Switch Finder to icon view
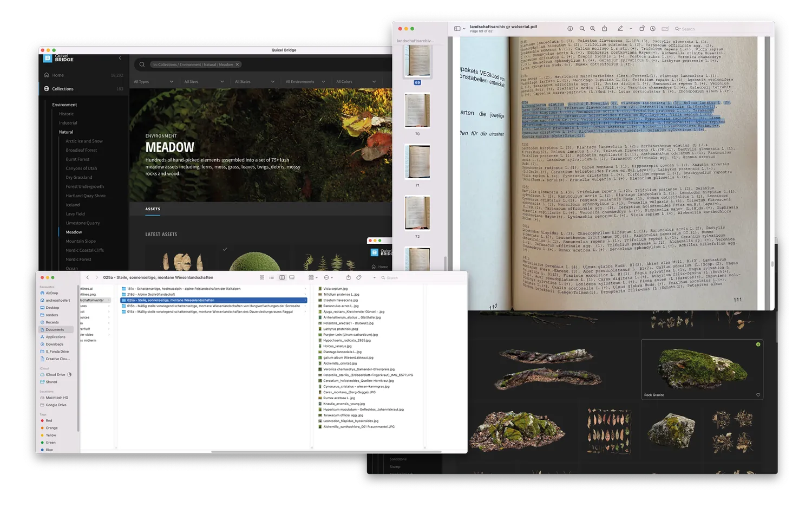Viewport: 812px width, 526px height. click(x=262, y=277)
